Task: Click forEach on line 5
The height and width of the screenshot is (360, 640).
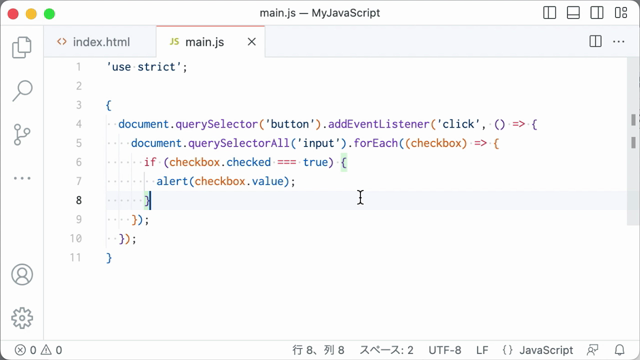Action: coord(376,143)
